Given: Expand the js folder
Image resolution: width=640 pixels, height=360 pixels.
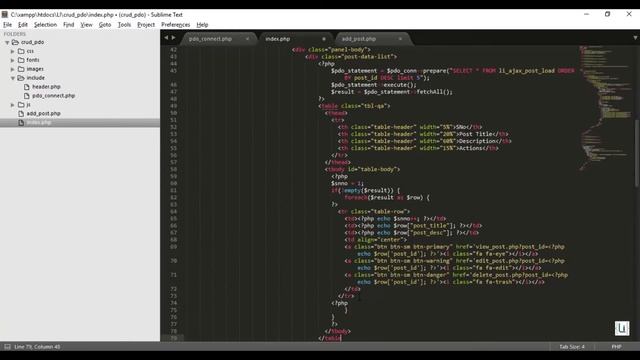Looking at the screenshot, I should point(13,104).
